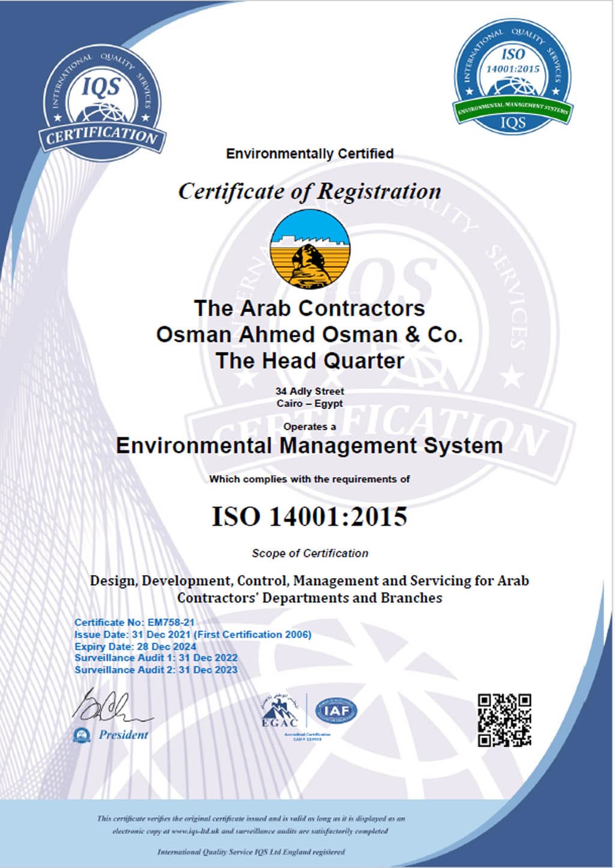Select the Arab Contractors sphinx logo

click(x=310, y=249)
